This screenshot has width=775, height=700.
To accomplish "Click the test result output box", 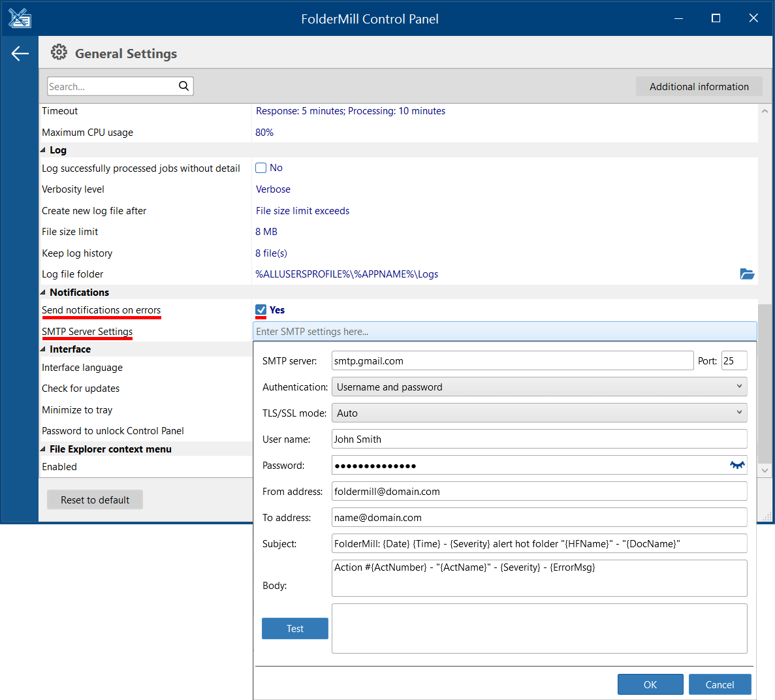I will 539,628.
